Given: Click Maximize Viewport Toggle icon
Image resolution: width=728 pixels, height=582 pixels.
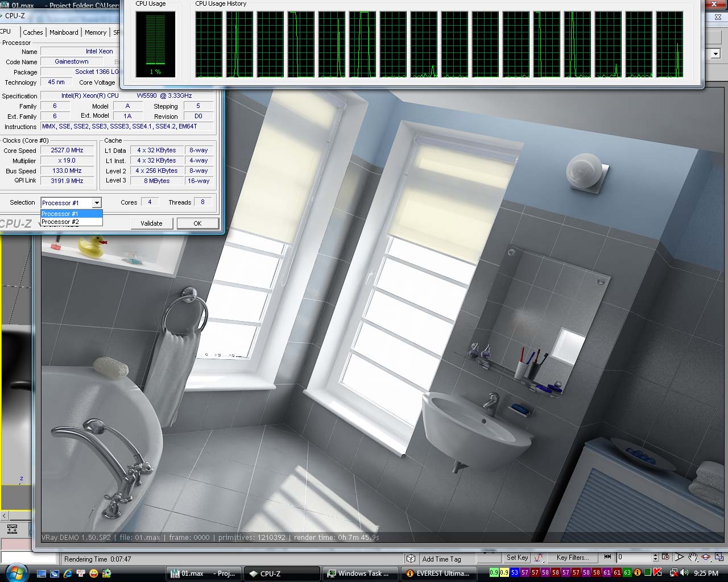Looking at the screenshot, I should point(719,557).
